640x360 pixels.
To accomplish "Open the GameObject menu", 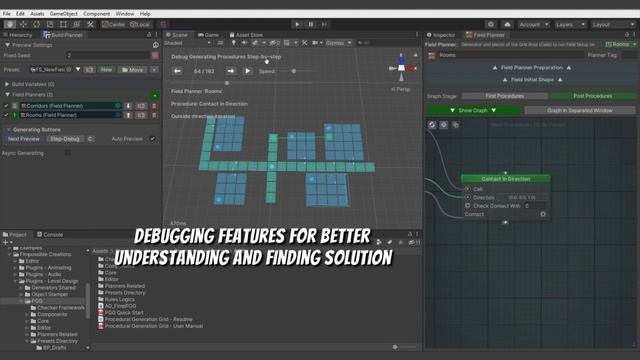I will tap(64, 14).
